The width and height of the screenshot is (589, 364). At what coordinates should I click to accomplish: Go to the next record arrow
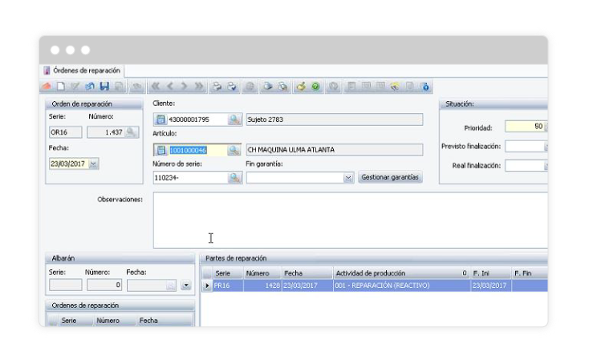pyautogui.click(x=184, y=87)
